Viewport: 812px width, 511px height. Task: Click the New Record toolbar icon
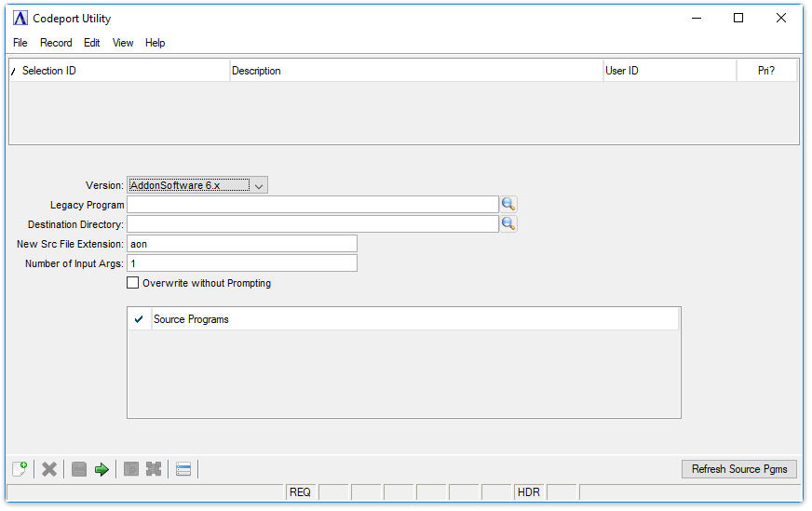(20, 469)
